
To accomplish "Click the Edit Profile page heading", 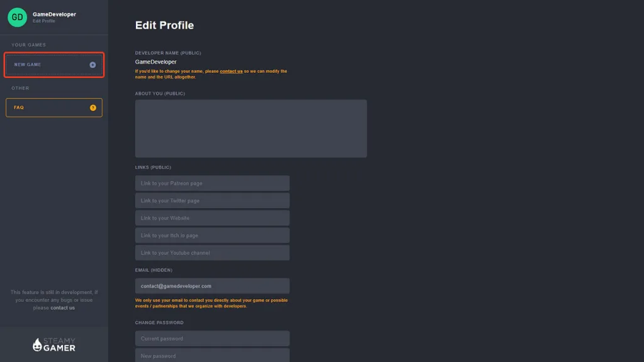I will pos(164,25).
